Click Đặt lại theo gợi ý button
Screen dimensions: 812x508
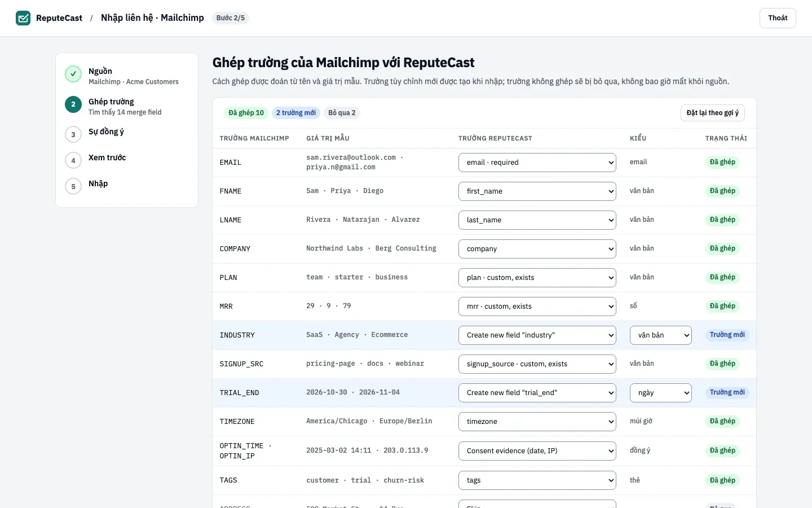point(713,113)
